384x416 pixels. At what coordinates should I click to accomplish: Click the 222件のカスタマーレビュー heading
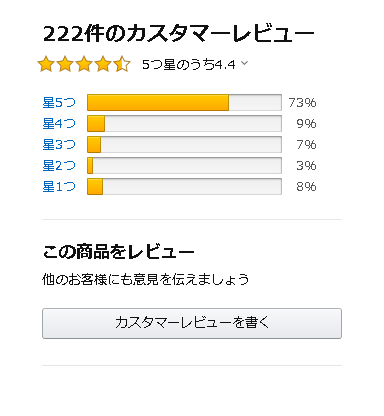[179, 34]
